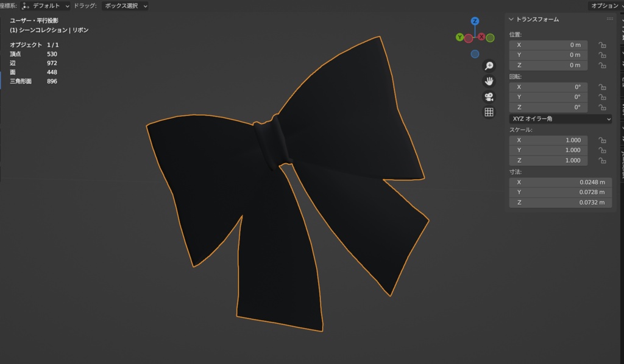Toggle lock for スケール X
This screenshot has width=624, height=364.
coord(603,140)
